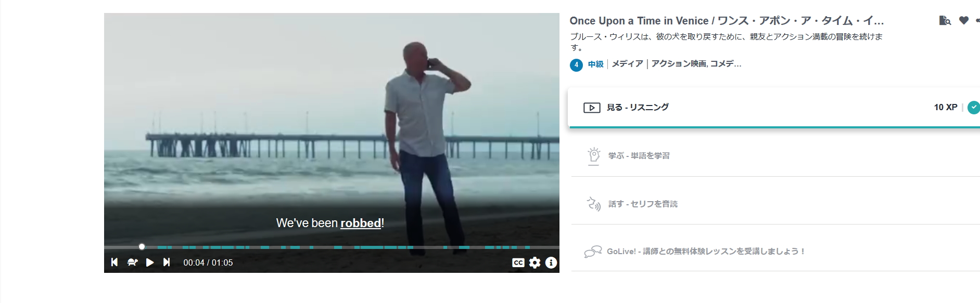The image size is (980, 303).
Task: Click the completed checkmark beside 10 XP
Action: tap(973, 108)
